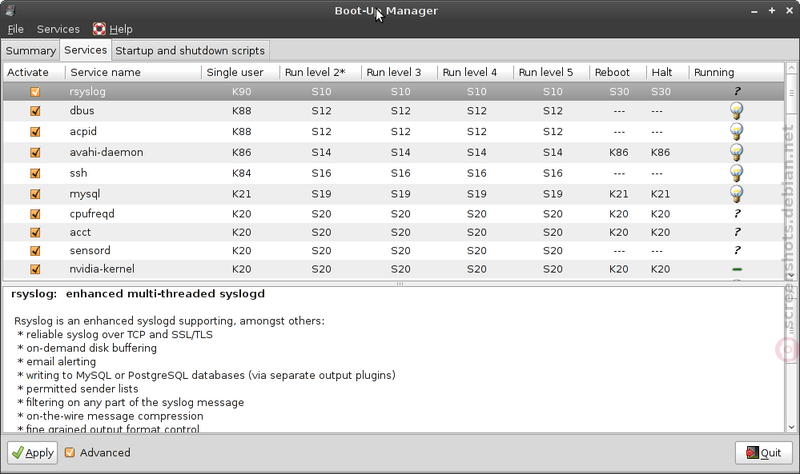Switch to the Summary tab
800x474 pixels.
(x=31, y=51)
